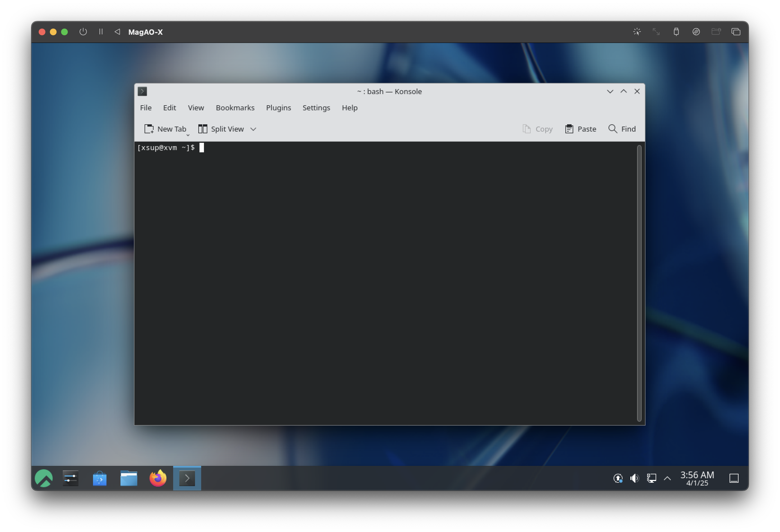
Task: Open the file manager from the taskbar
Action: pos(129,478)
